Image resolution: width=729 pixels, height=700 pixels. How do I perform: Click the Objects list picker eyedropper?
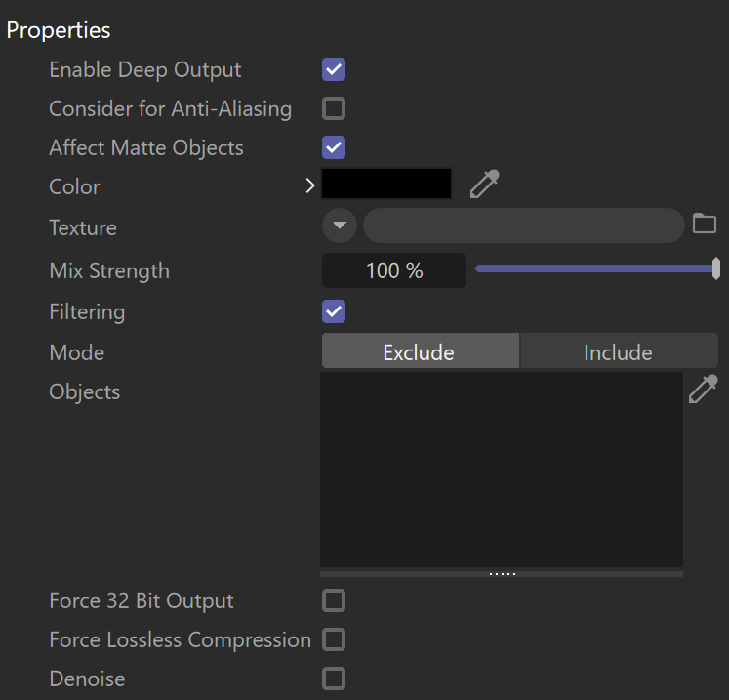tap(703, 389)
